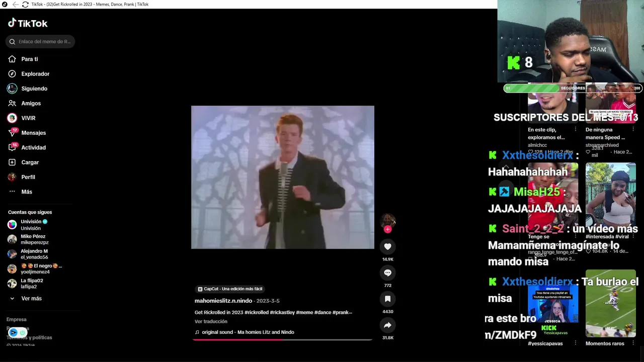Seek on the video progress bar
The height and width of the screenshot is (362, 644).
pos(283,339)
